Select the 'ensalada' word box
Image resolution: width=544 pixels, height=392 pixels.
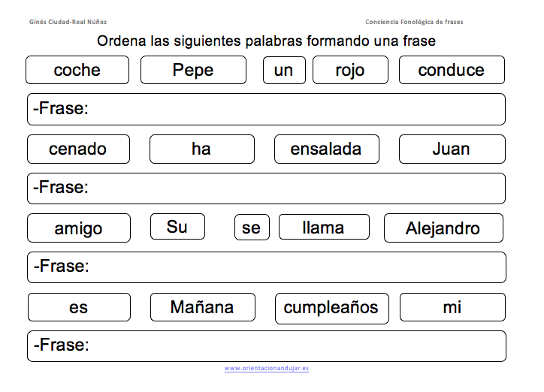coord(326,149)
